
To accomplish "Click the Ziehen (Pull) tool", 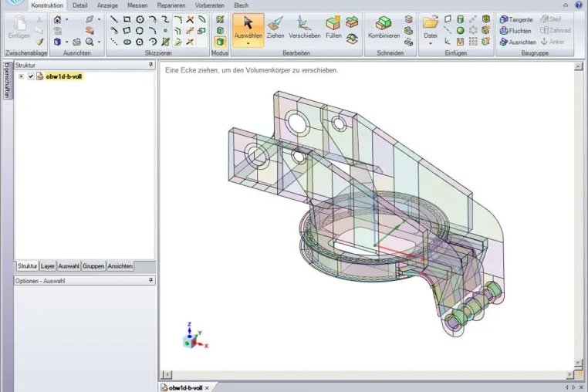I will pos(275,27).
